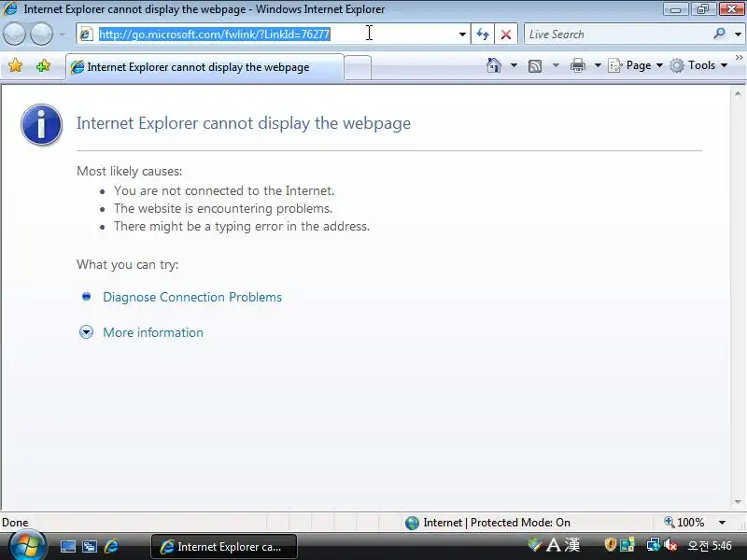
Task: Click the Home page icon
Action: (494, 65)
